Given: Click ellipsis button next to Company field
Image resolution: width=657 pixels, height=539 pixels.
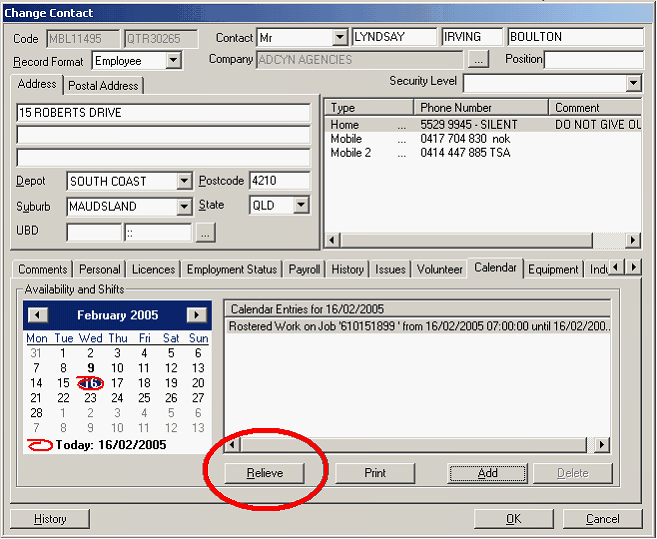Looking at the screenshot, I should point(479,60).
